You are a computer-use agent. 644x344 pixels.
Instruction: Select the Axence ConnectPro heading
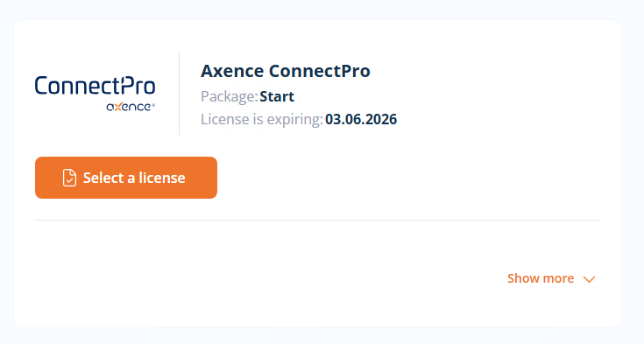[x=286, y=71]
